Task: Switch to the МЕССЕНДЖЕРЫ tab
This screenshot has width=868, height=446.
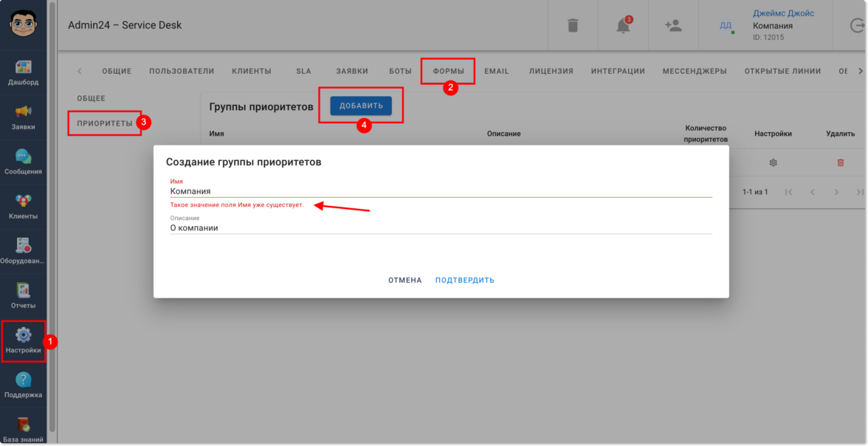Action: pos(695,71)
